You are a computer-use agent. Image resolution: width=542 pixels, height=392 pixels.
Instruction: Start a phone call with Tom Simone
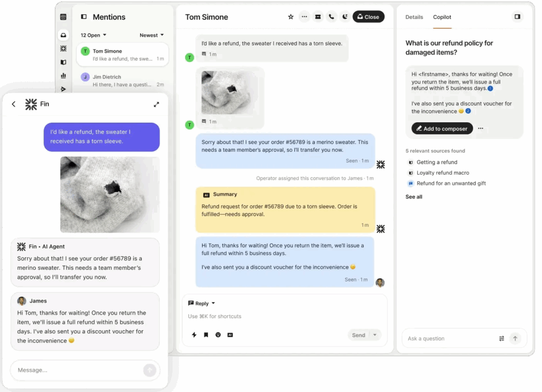331,16
